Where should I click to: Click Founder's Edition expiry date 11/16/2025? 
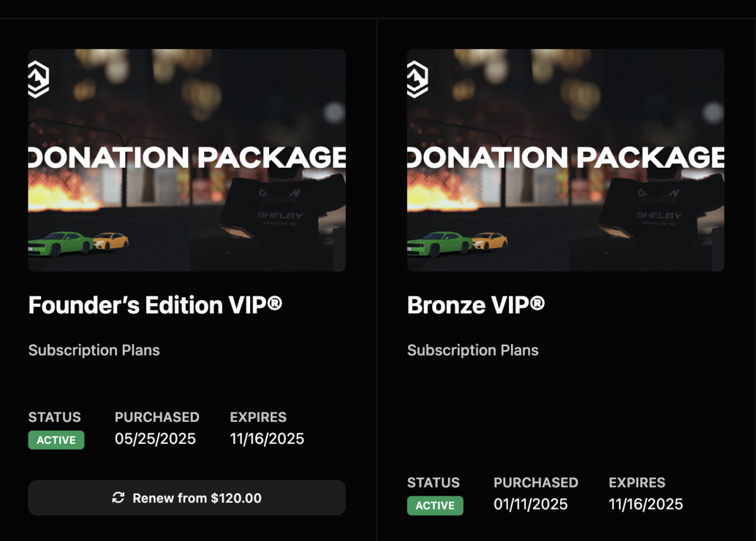(x=267, y=439)
